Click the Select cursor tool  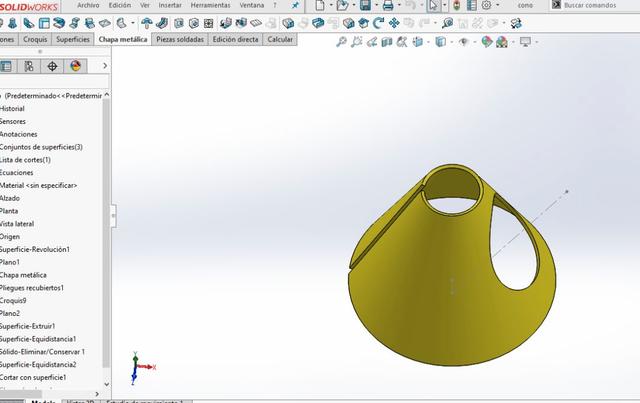[433, 5]
